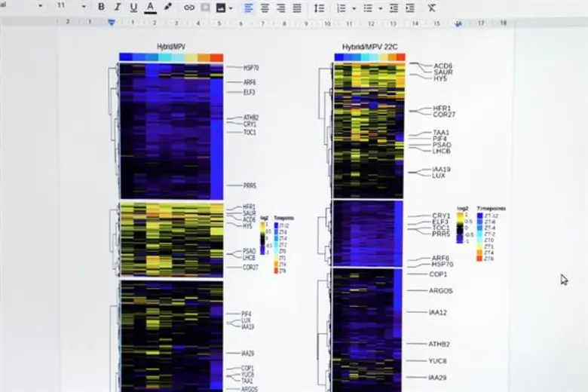Center align the text
Viewport: 588px width, 392px height.
(x=265, y=8)
